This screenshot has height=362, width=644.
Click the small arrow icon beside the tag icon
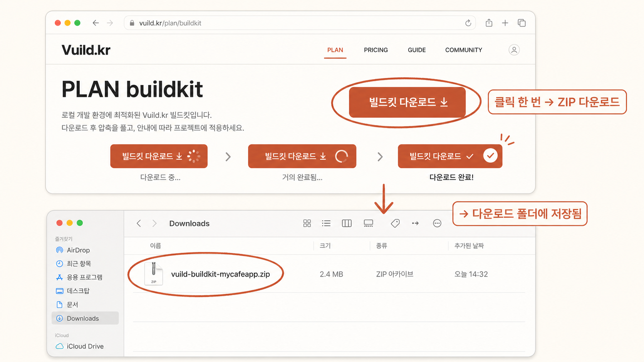click(x=415, y=224)
